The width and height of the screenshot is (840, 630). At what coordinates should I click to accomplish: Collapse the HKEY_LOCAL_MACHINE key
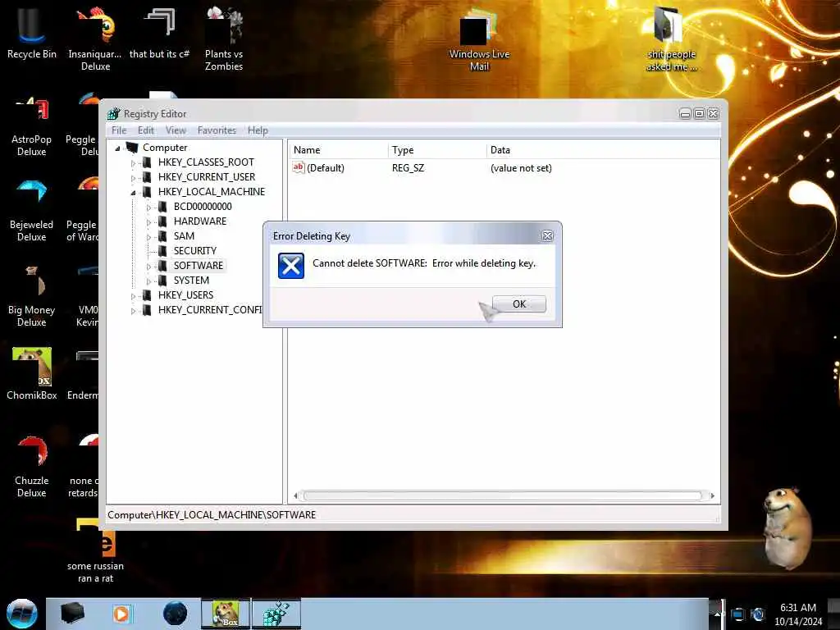point(133,193)
